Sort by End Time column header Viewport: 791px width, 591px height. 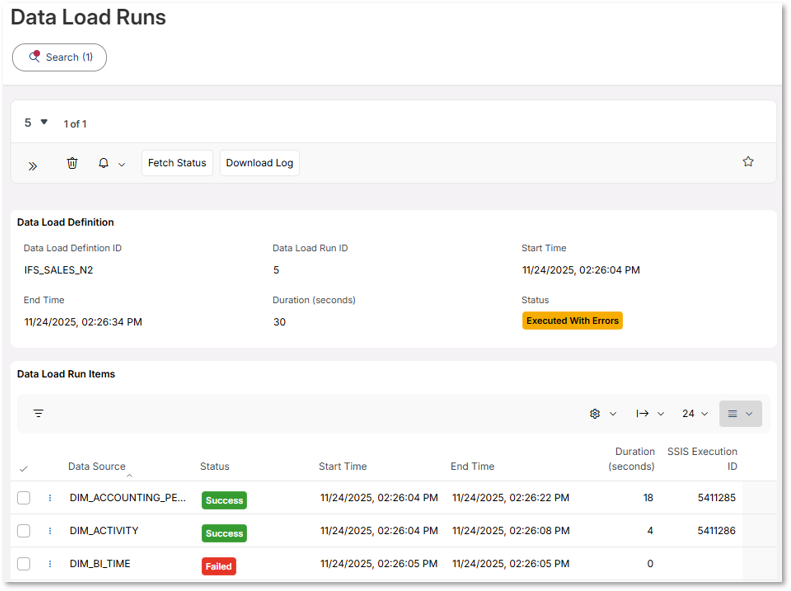coord(472,466)
